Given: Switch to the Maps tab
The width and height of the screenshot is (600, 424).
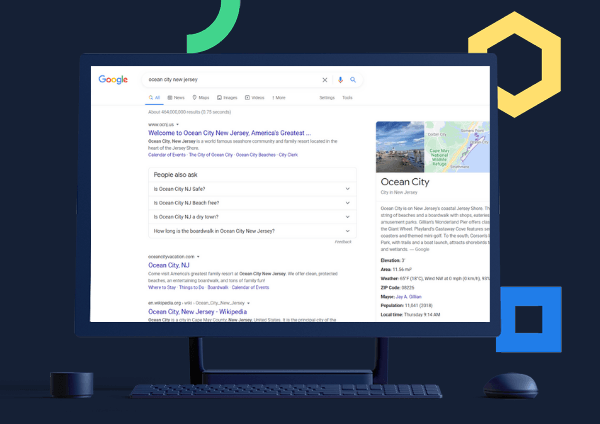Looking at the screenshot, I should 201,98.
